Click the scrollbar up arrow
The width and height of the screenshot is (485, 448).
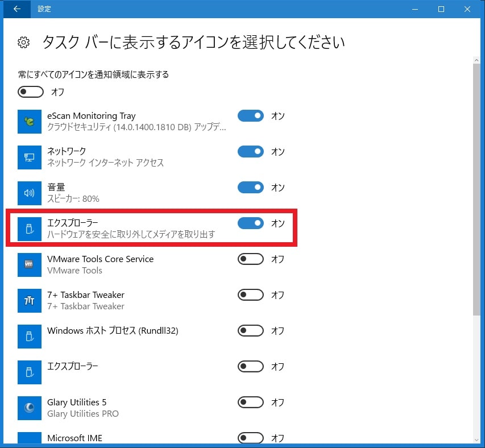(476, 60)
